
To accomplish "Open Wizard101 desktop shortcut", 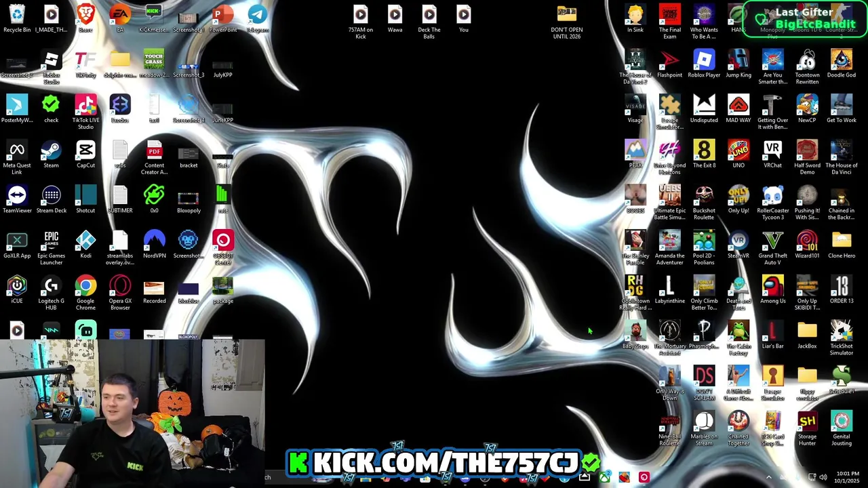I will (807, 245).
